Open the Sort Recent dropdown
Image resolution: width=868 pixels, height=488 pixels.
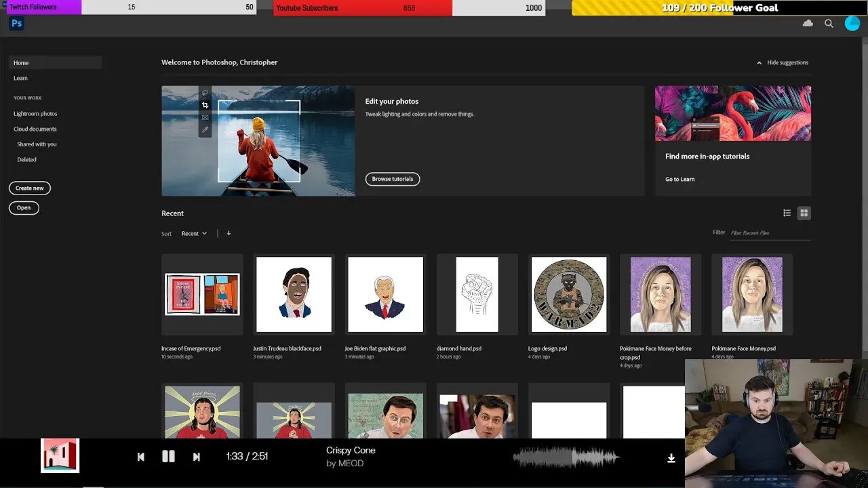(194, 233)
